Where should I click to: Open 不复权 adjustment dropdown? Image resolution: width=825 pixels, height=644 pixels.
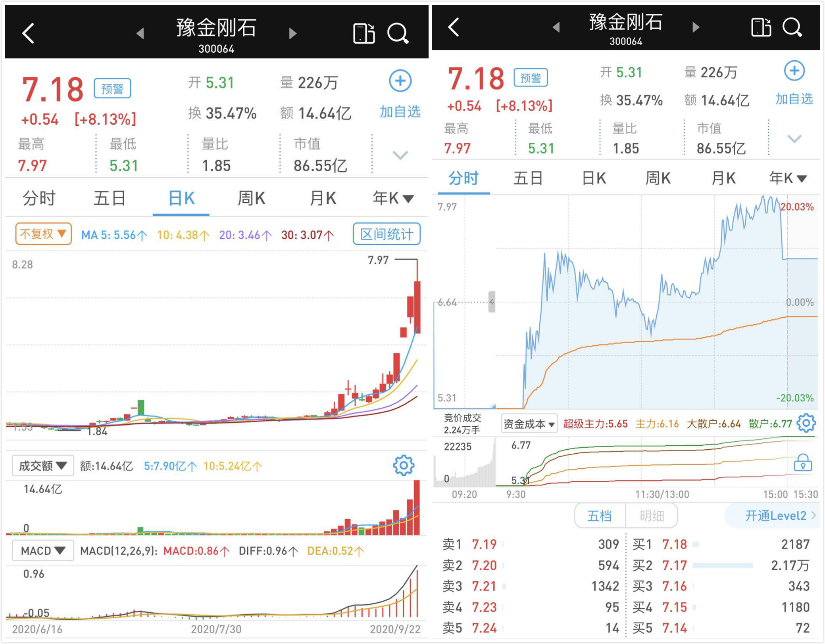(43, 234)
